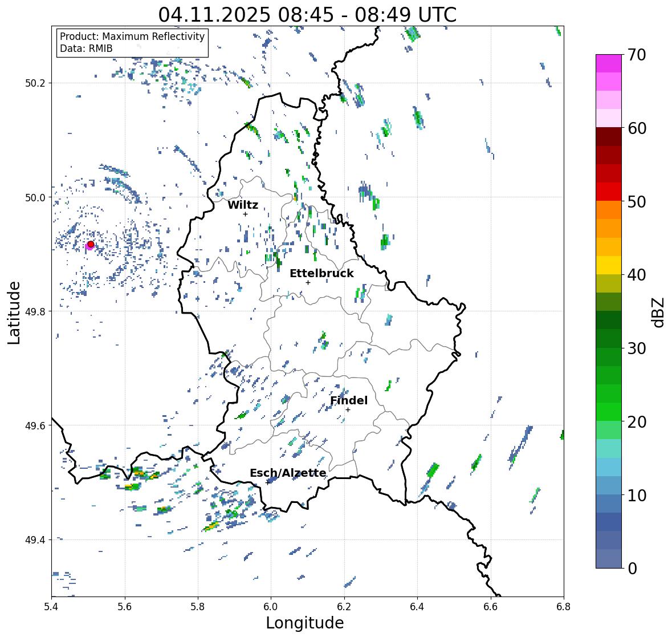Click the 50.2 latitude tick label

35,83
